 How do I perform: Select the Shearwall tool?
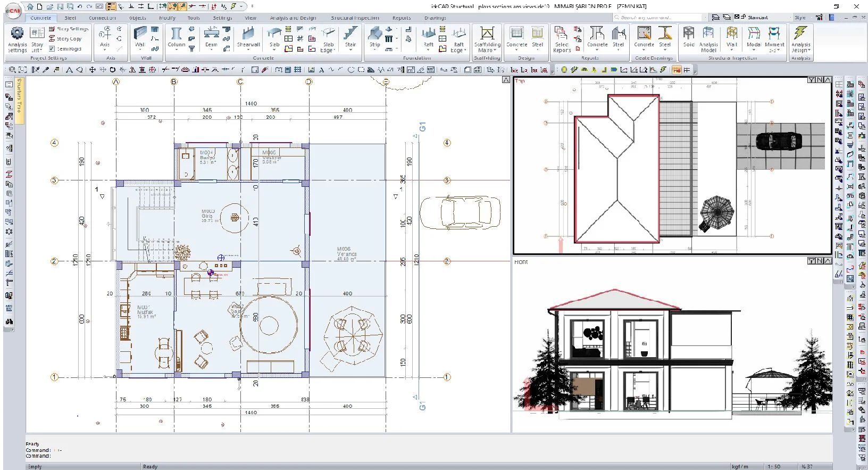(248, 37)
